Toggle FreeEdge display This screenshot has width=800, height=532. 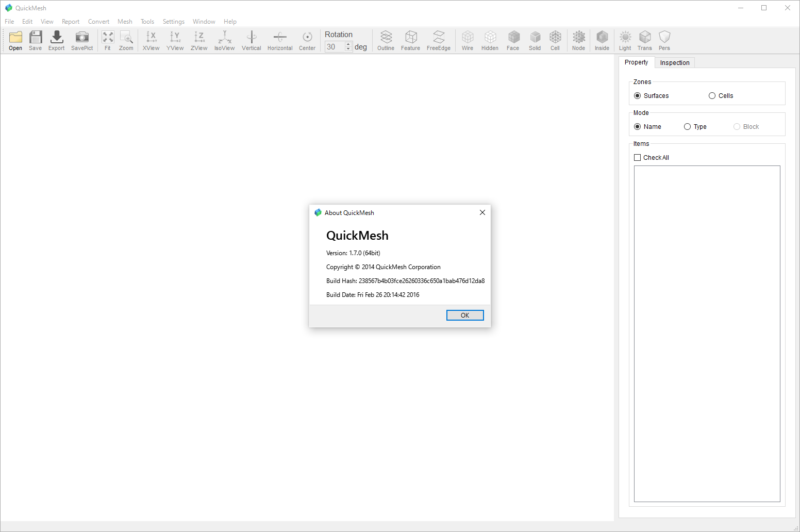tap(439, 41)
